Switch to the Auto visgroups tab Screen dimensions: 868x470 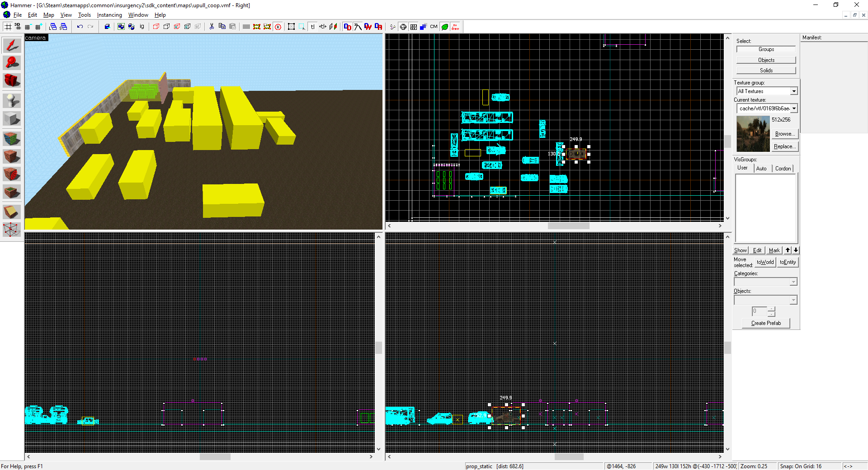click(762, 169)
